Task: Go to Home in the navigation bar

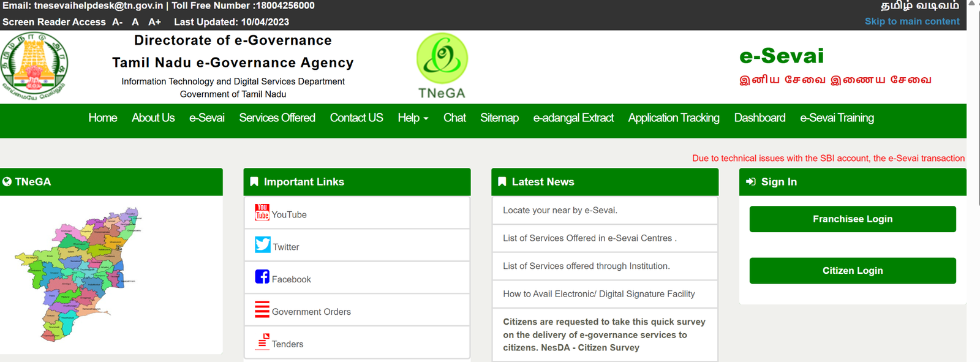Action: pos(103,118)
